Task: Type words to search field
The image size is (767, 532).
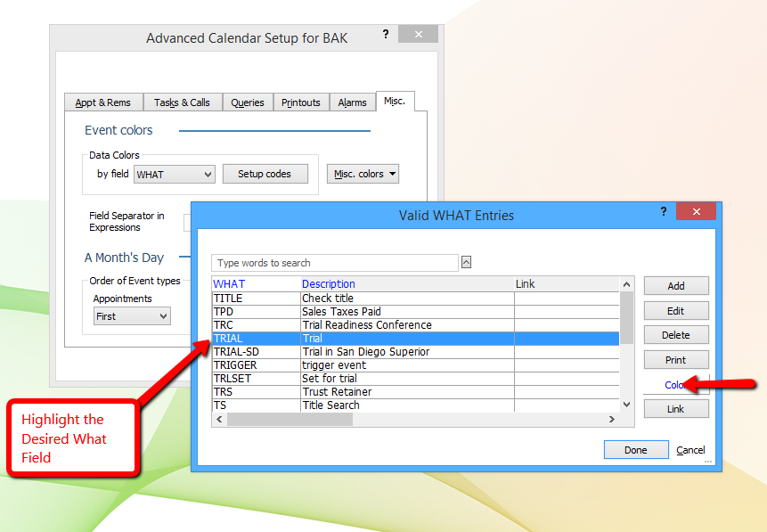Action: pyautogui.click(x=335, y=263)
